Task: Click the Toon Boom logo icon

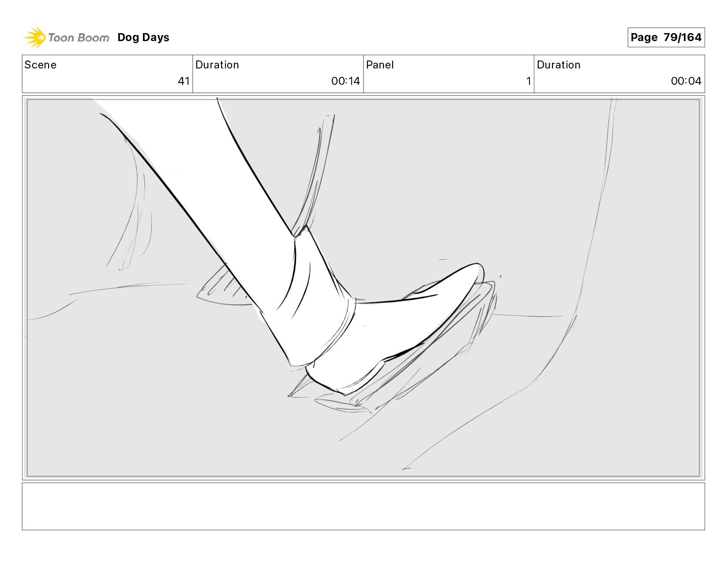Action: click(35, 37)
